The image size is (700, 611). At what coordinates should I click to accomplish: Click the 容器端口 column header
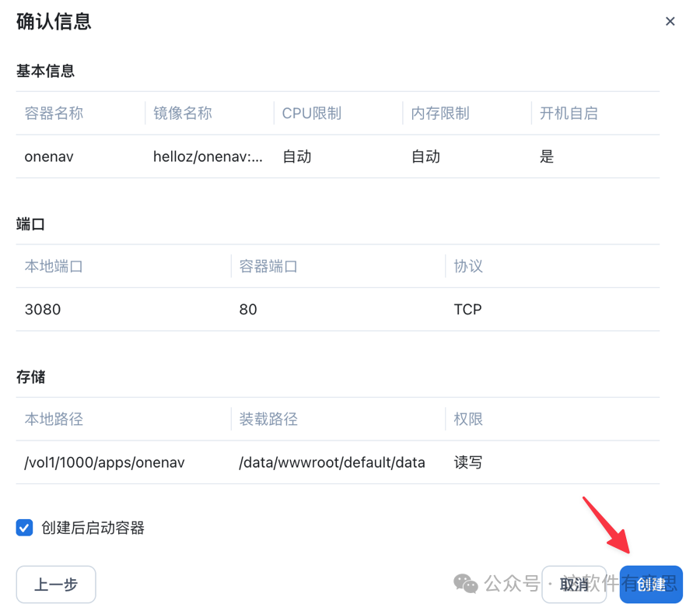[x=268, y=266]
